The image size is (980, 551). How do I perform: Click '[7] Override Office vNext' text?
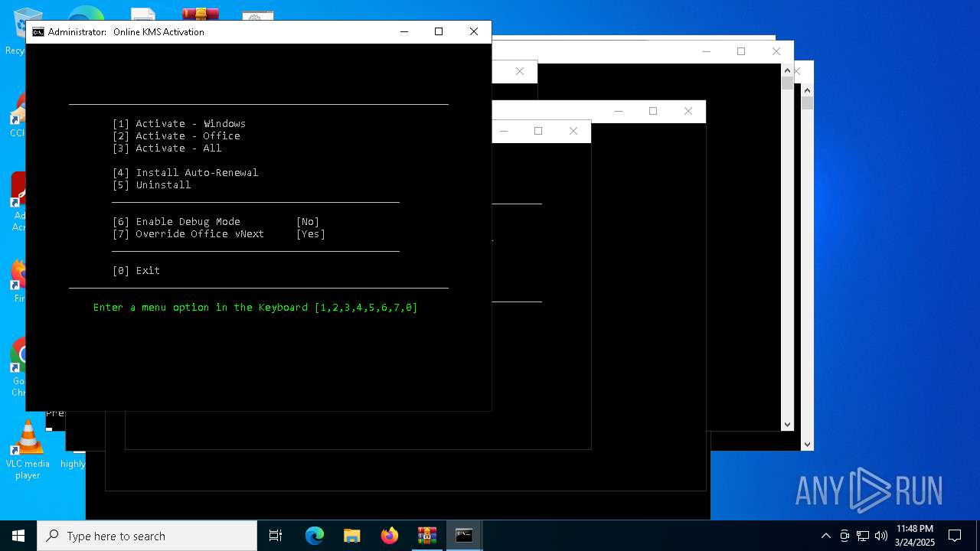[x=188, y=234]
